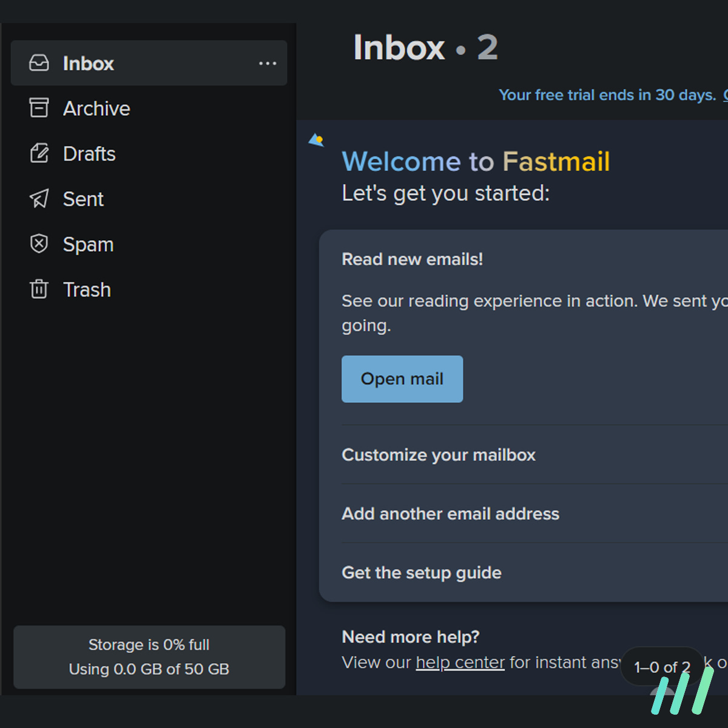Viewport: 728px width, 728px height.
Task: Click the free trial ends in 30 days notice
Action: (x=607, y=95)
